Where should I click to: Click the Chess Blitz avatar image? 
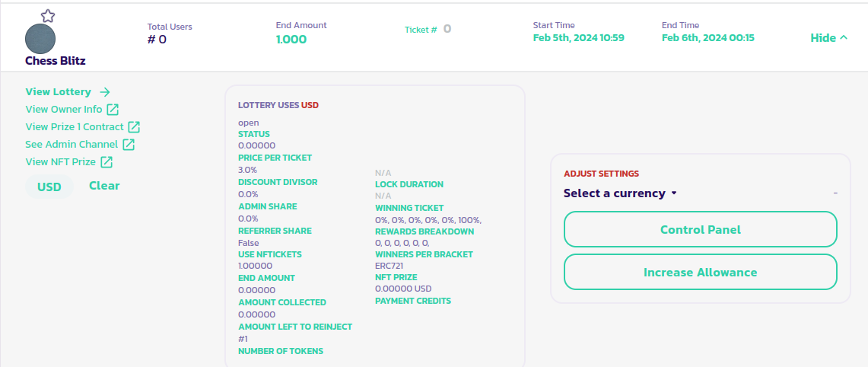click(40, 39)
